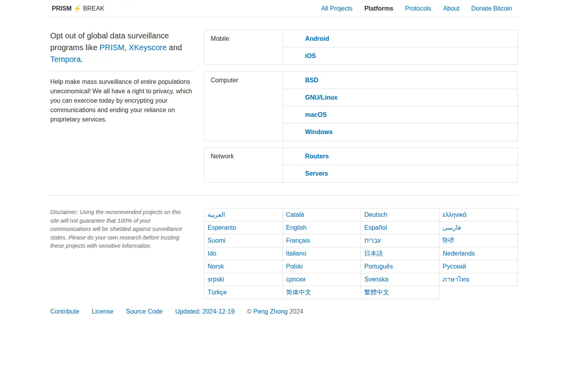Viewport: 565px width, 392px height.
Task: Open the PRISM BREAK home logo
Action: point(78,9)
